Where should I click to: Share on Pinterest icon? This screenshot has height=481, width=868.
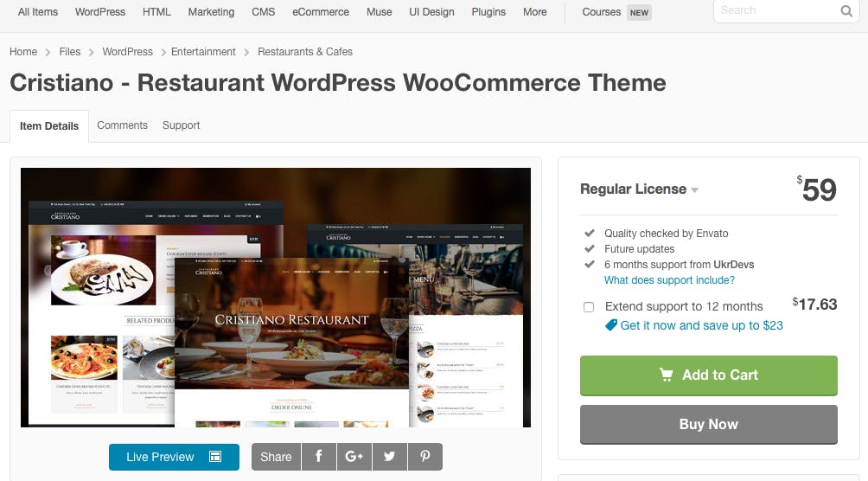[425, 457]
